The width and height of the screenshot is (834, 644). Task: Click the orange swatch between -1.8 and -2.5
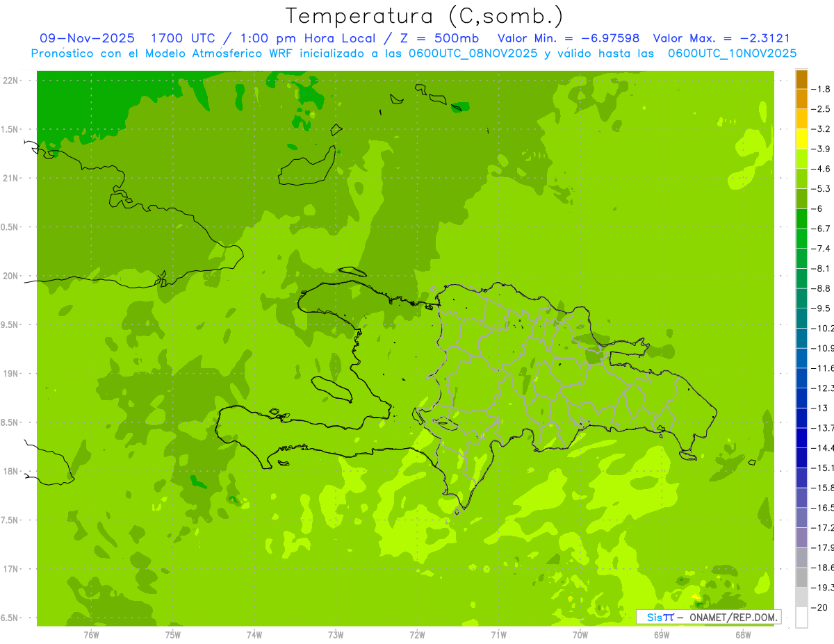tap(801, 99)
